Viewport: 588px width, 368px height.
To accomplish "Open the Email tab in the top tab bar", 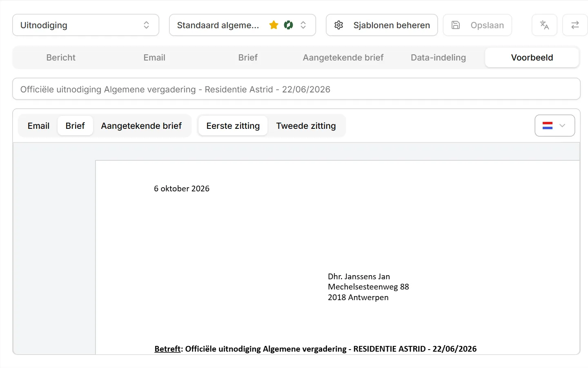I will (154, 58).
